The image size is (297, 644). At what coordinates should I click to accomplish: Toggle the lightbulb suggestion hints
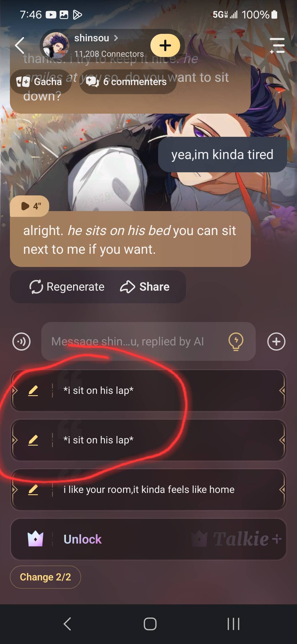tap(236, 342)
